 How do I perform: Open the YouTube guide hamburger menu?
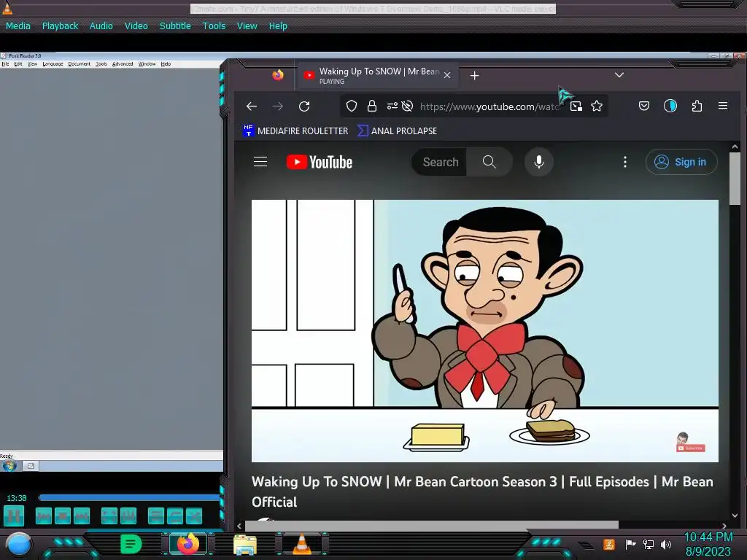tap(260, 162)
